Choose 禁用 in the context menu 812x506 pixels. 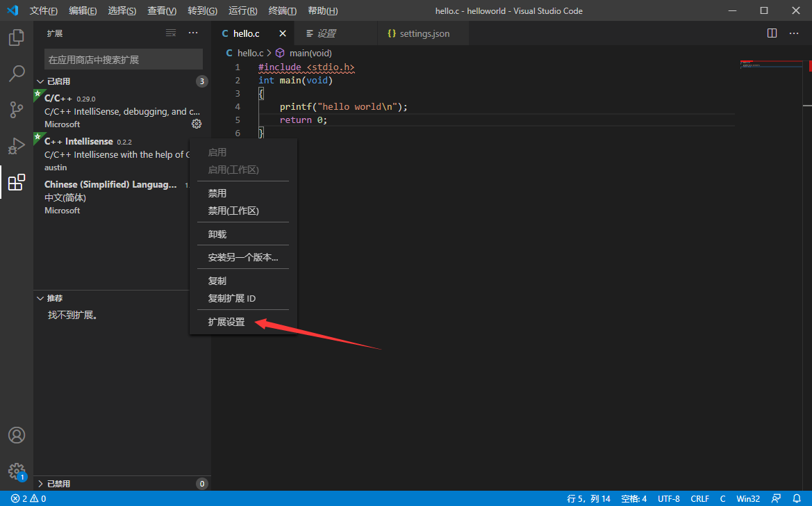pos(243,193)
